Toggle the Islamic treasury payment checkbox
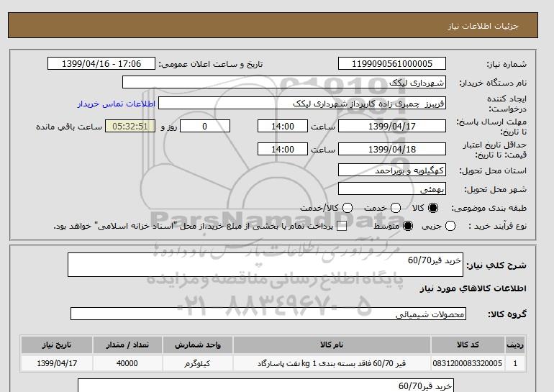This screenshot has height=392, width=554. tap(342, 227)
